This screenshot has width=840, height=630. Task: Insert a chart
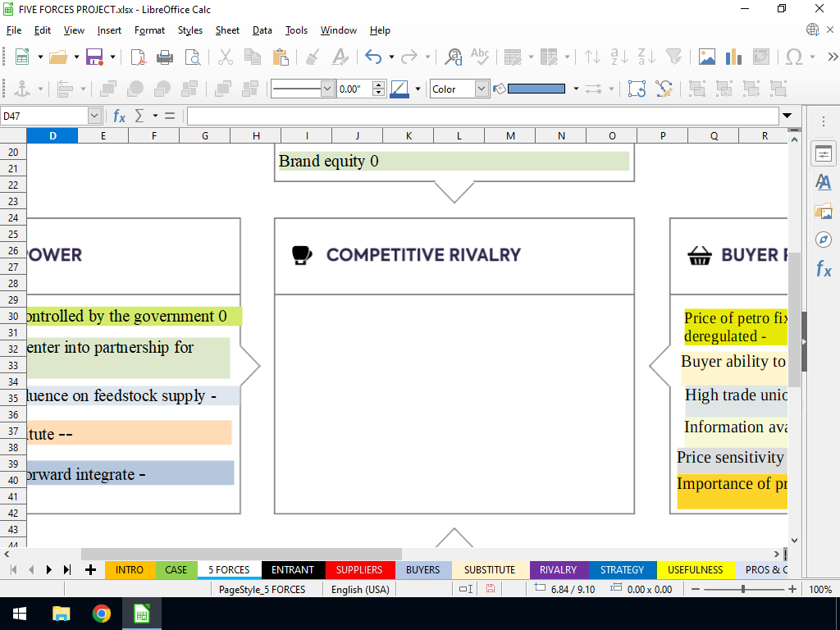point(733,57)
